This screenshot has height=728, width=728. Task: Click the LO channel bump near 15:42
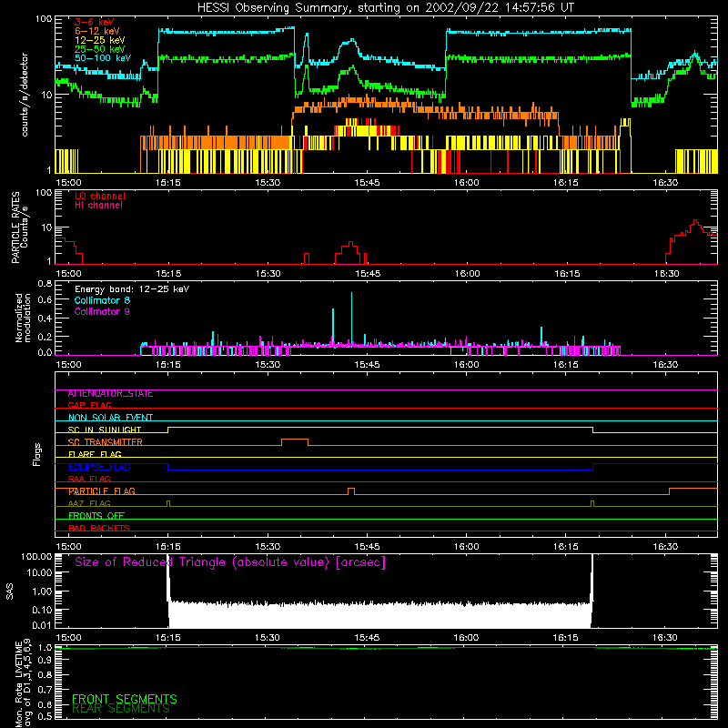pos(348,252)
